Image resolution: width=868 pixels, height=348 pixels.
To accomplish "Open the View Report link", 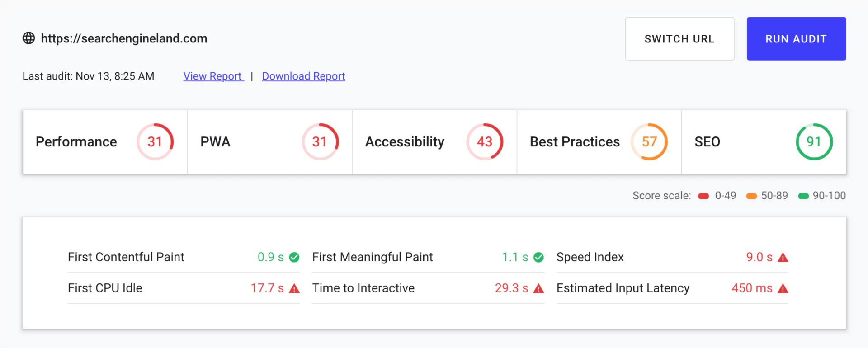I will (x=213, y=76).
